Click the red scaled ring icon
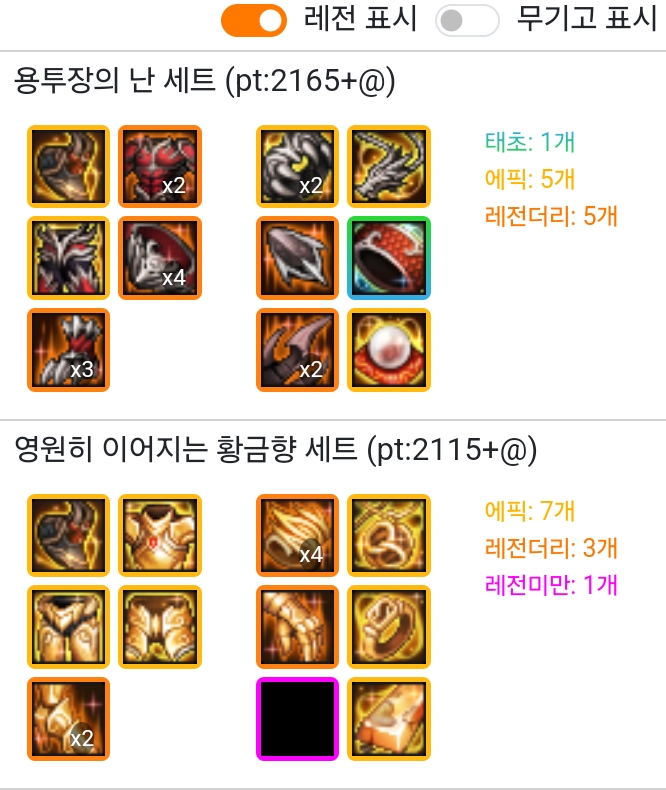The width and height of the screenshot is (666, 790). 389,258
